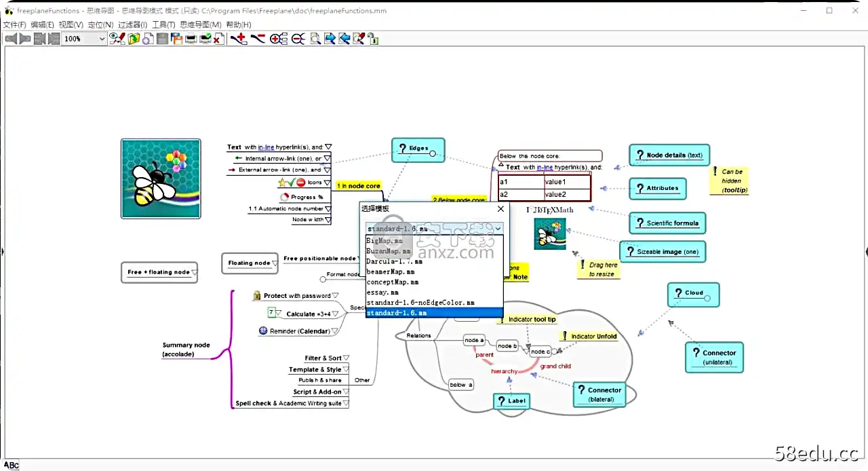Unfold one level with the expand-nodes icon
Screen dimensions: 868x471
(279, 39)
